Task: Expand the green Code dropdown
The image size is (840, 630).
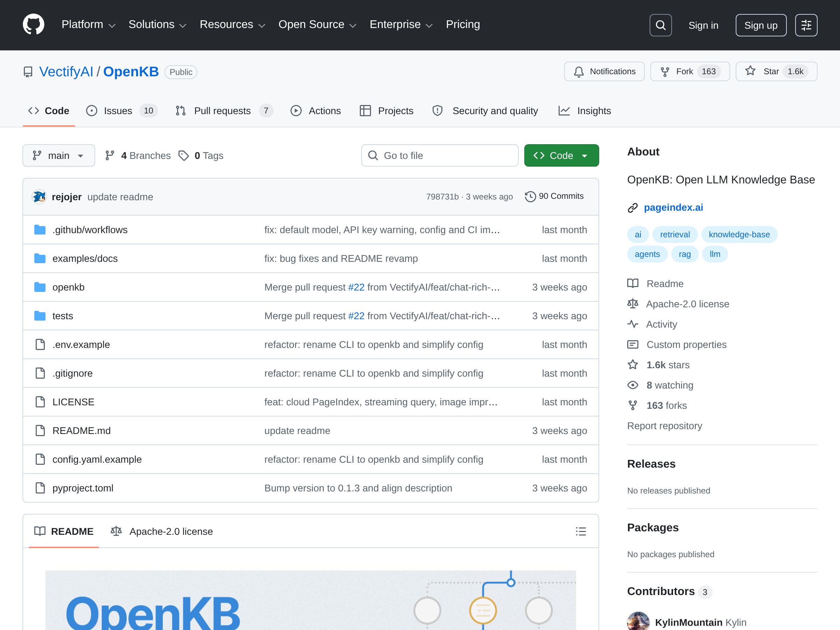Action: point(561,155)
